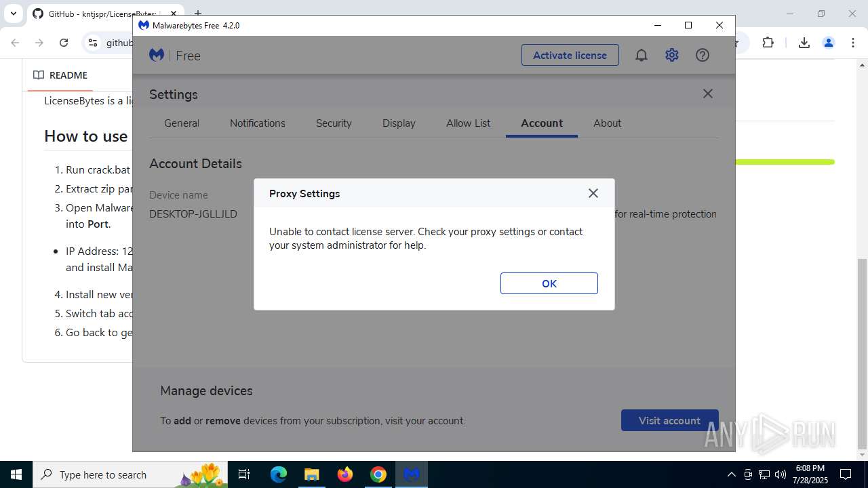View site information icon in address bar
868x488 pixels.
pyautogui.click(x=93, y=43)
